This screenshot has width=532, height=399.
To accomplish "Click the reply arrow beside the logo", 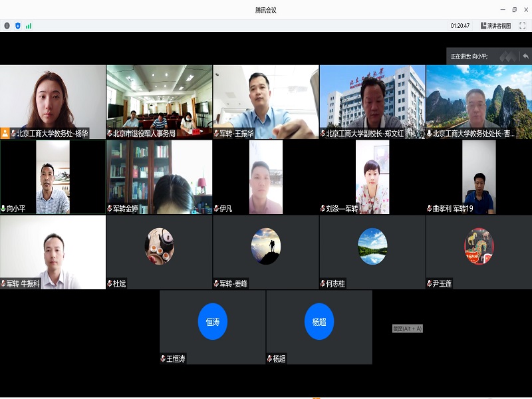I will coord(525,55).
